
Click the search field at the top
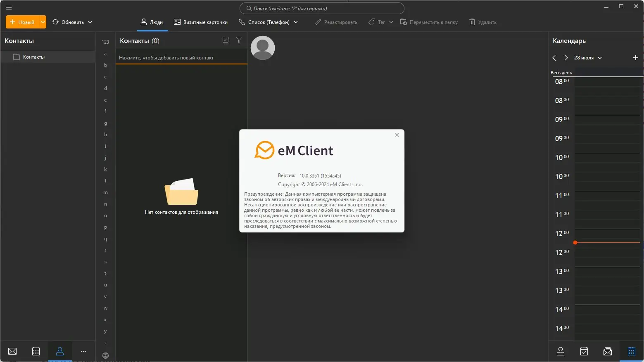[x=322, y=8]
